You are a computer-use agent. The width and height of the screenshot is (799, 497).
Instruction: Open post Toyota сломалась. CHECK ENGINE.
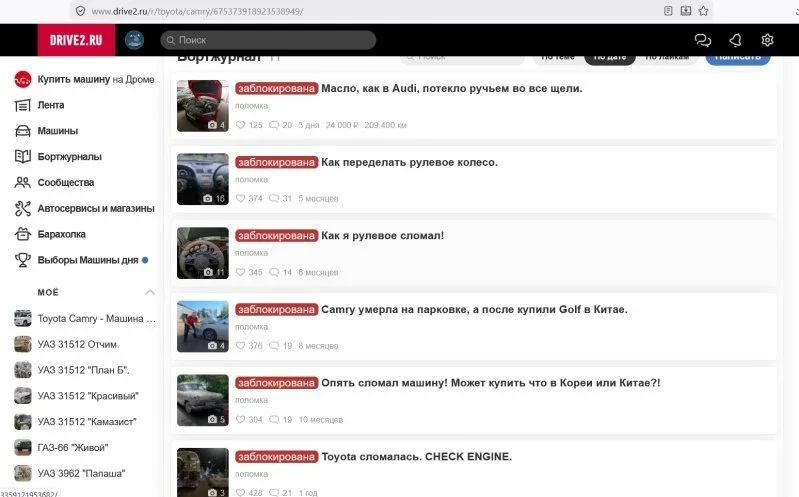(416, 457)
